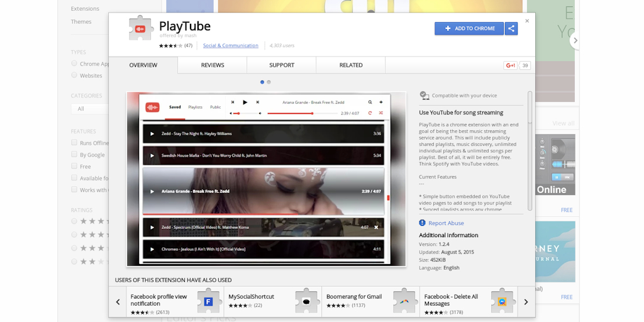Switch to the Related tab
644x322 pixels.
pos(351,65)
